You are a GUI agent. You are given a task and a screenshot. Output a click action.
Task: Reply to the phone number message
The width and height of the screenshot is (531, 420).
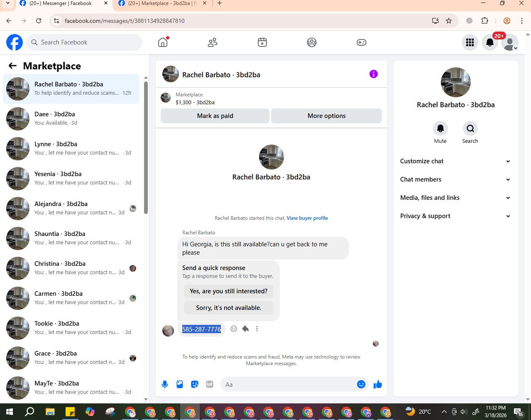coord(245,329)
